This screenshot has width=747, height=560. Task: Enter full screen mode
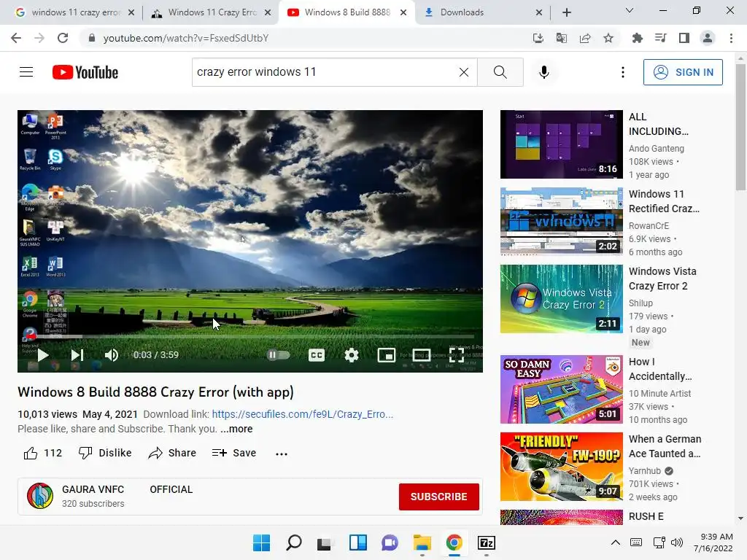(457, 355)
